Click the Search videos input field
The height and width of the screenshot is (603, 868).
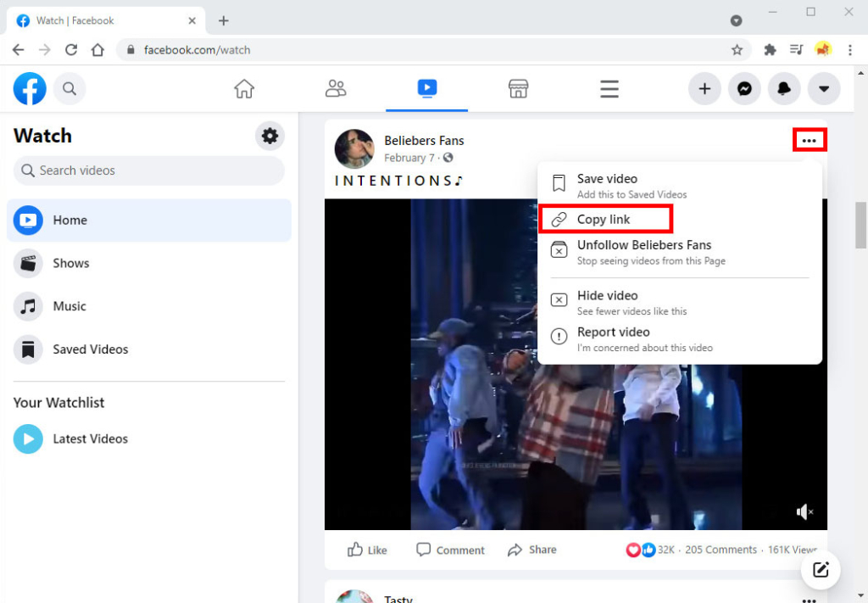(x=148, y=170)
